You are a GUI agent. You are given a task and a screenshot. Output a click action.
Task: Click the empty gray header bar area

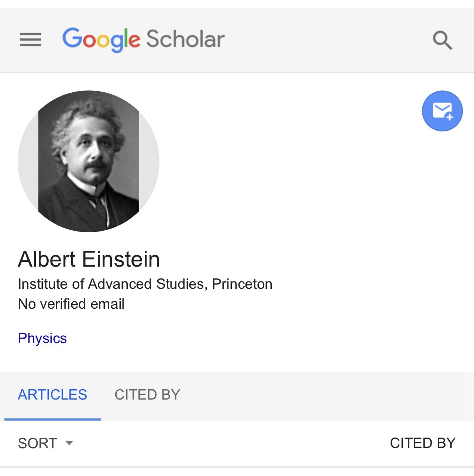[x=325, y=40]
